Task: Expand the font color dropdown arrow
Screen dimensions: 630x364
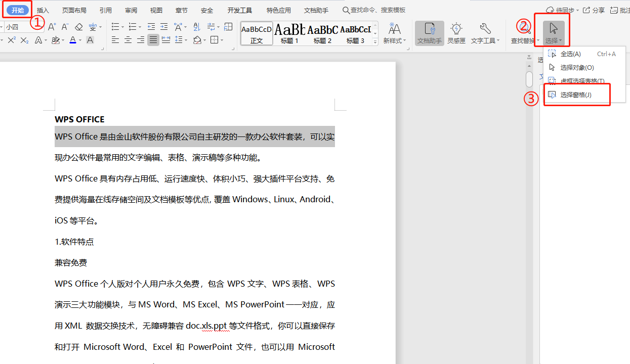Action: pyautogui.click(x=80, y=40)
